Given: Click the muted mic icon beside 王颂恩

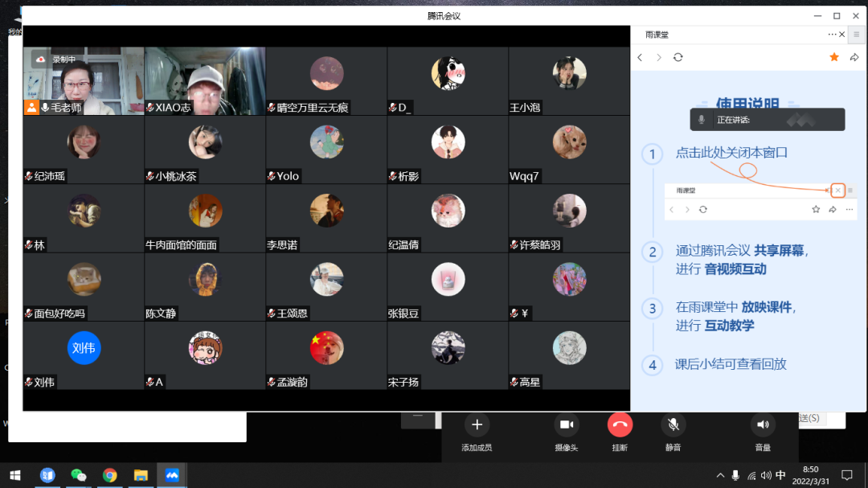Looking at the screenshot, I should click(x=272, y=314).
